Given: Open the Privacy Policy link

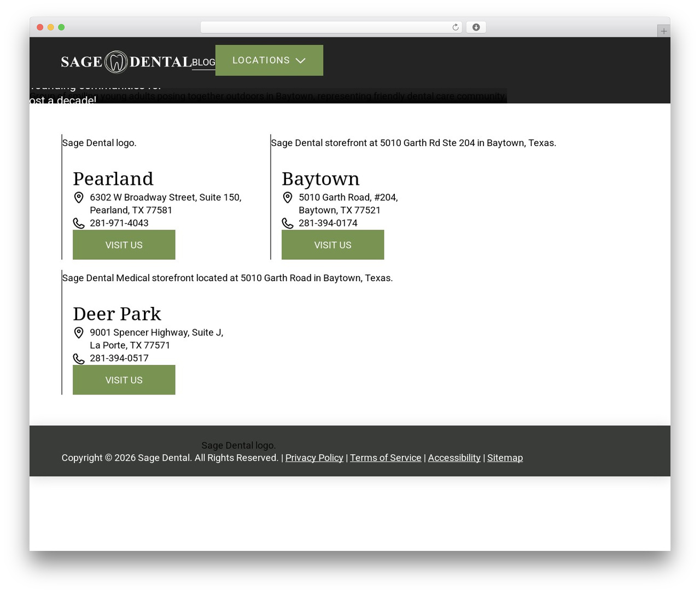Looking at the screenshot, I should tap(314, 458).
